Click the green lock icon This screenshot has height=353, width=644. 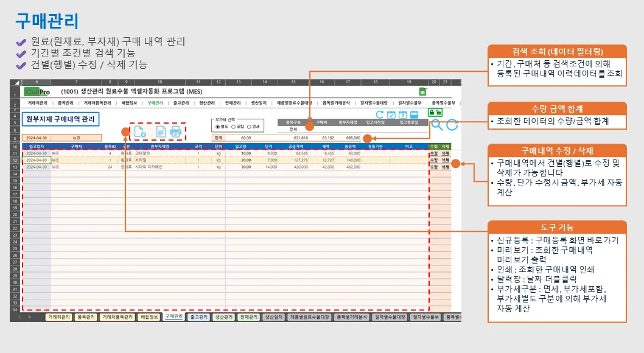[x=432, y=113]
